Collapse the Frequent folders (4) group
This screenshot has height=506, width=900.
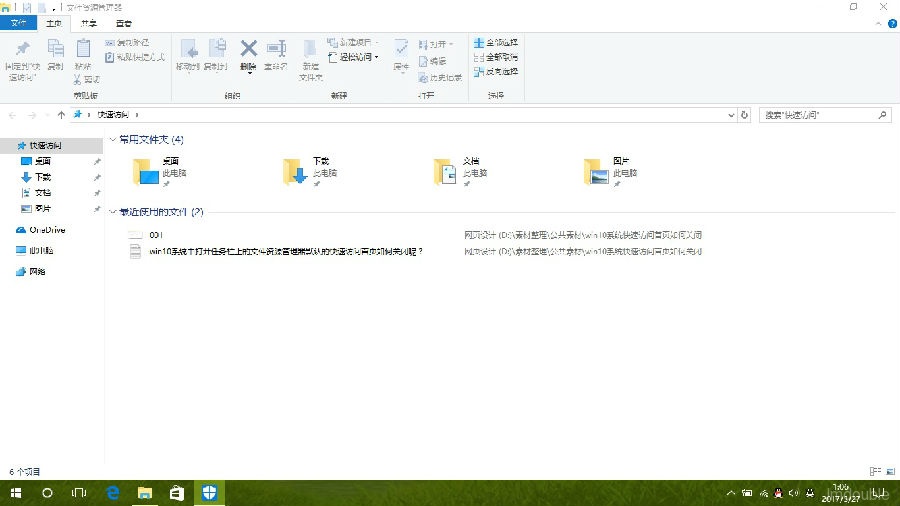[113, 139]
